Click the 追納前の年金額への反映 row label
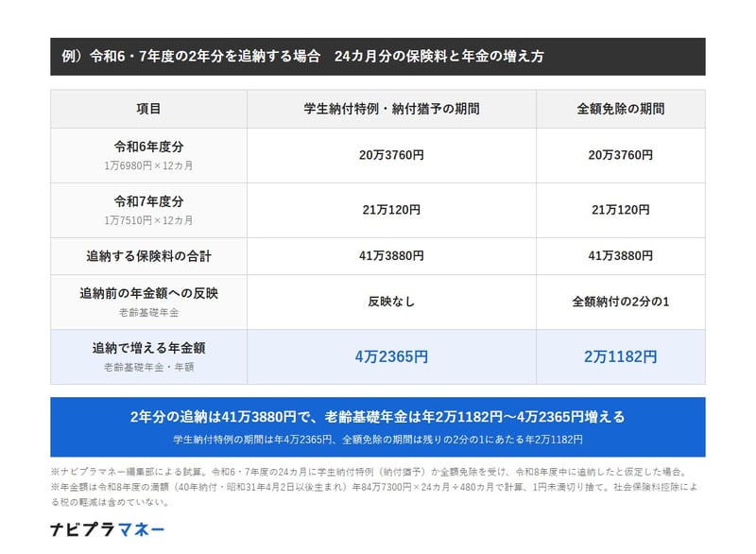 tap(148, 293)
